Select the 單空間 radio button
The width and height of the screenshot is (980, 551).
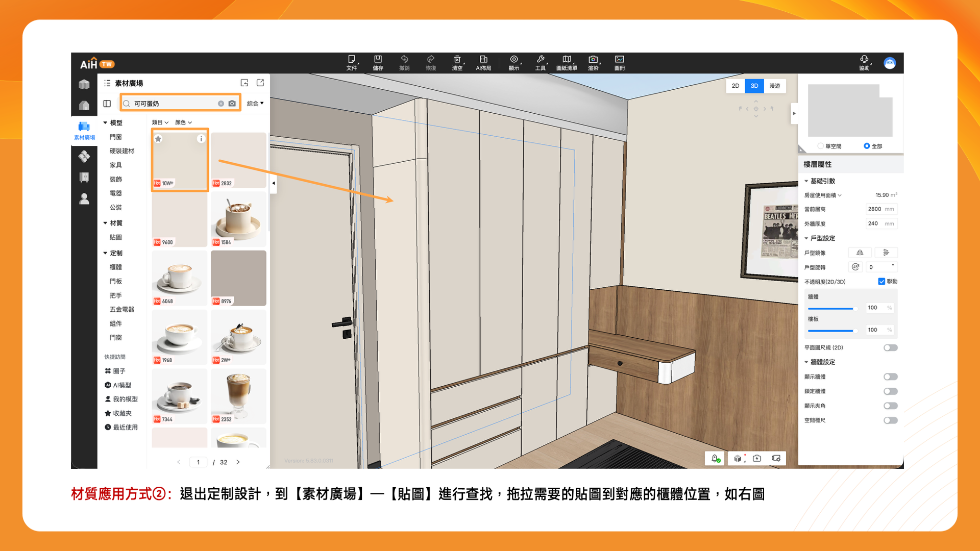pos(820,146)
